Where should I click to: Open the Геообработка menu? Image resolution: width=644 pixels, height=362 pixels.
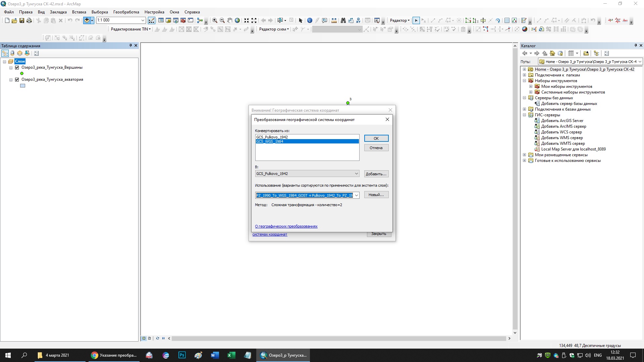126,12
